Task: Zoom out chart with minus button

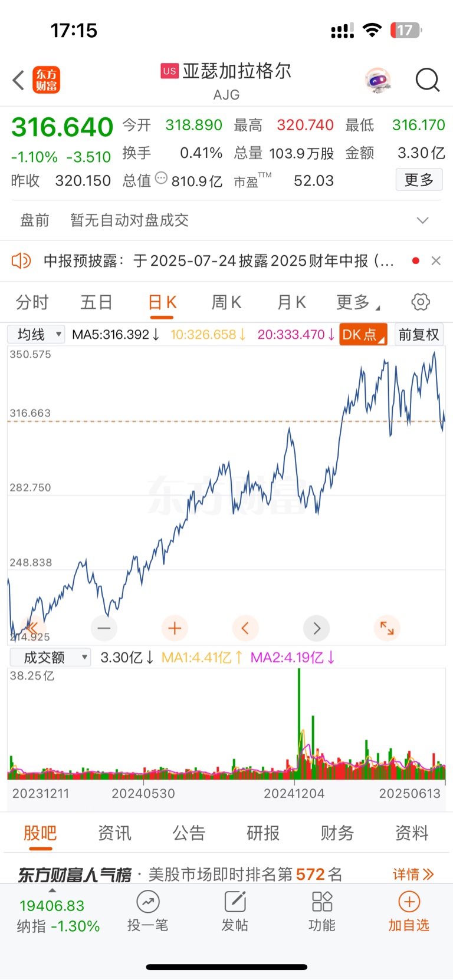Action: point(104,628)
